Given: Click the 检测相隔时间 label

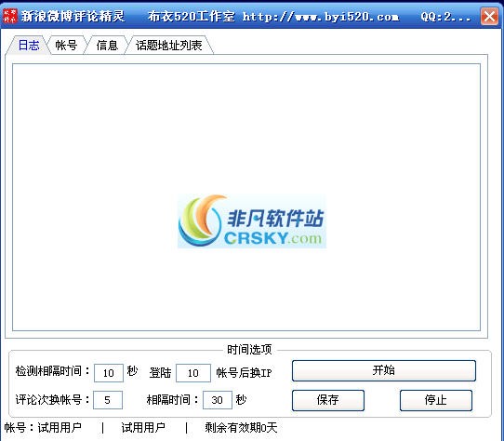Looking at the screenshot, I should tap(53, 371).
